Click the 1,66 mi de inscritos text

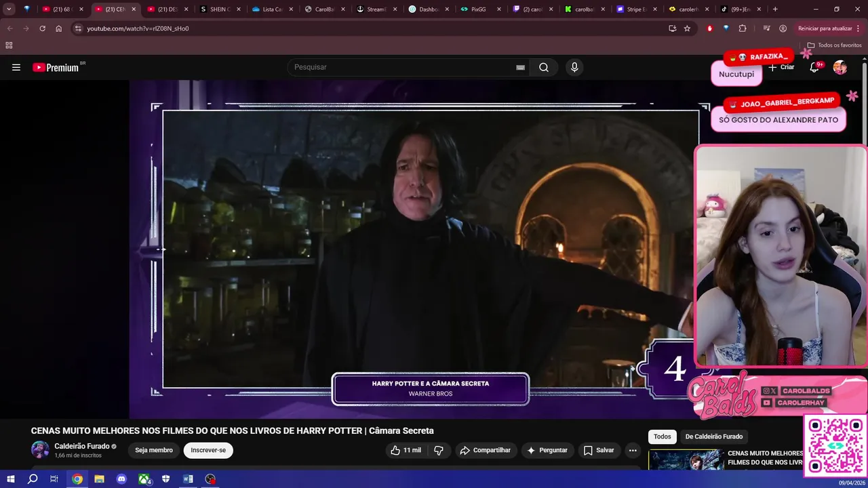[x=78, y=455]
